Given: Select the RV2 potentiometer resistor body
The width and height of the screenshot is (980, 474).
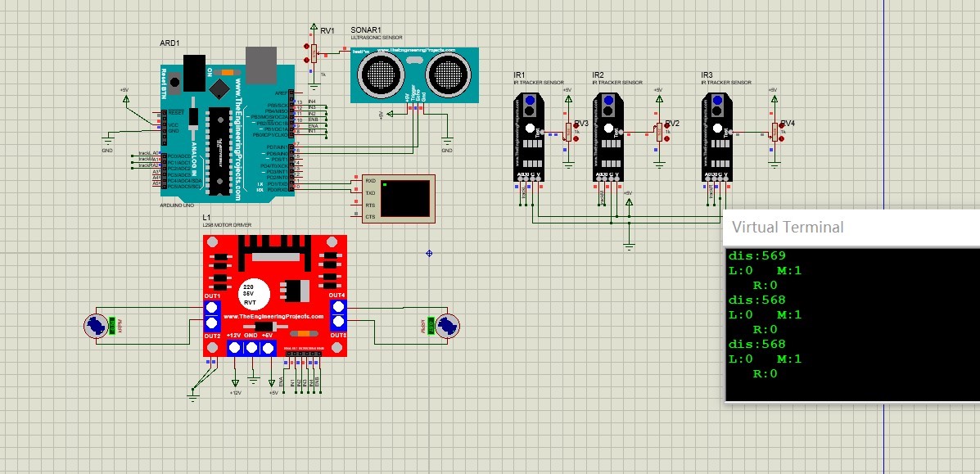Looking at the screenshot, I should [x=659, y=133].
